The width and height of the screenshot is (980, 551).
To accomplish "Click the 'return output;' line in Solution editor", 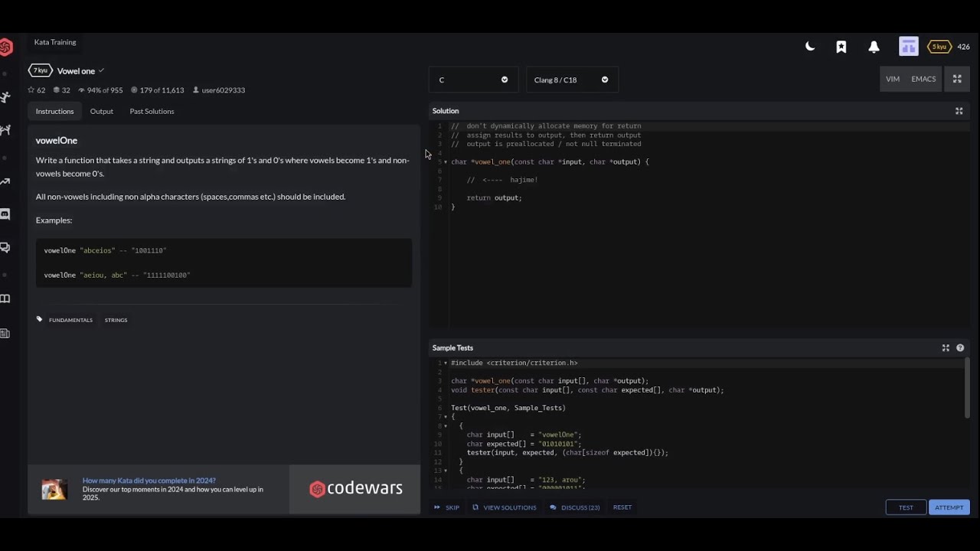I will pyautogui.click(x=494, y=197).
